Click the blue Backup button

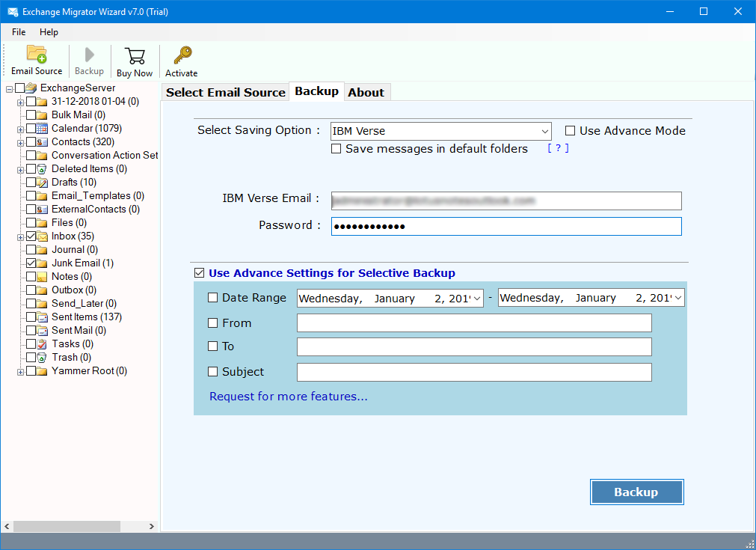tap(636, 492)
